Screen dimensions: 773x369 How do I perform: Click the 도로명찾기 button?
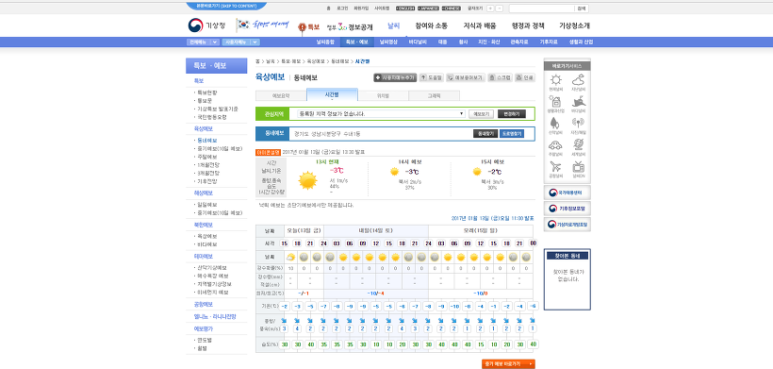tap(512, 134)
